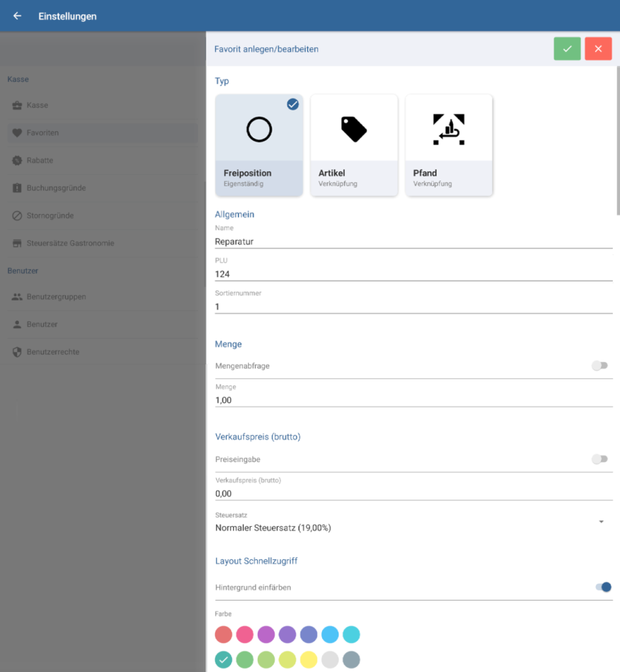
Task: Turn on the Preiseingabe switch
Action: pos(600,459)
